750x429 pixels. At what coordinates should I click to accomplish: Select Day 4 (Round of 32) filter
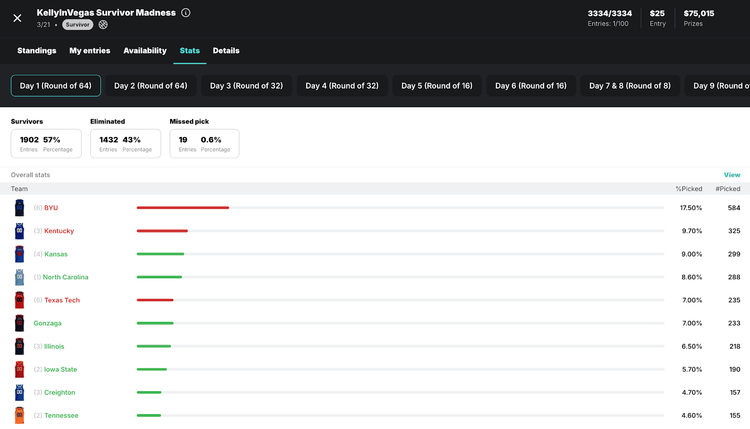coord(342,86)
